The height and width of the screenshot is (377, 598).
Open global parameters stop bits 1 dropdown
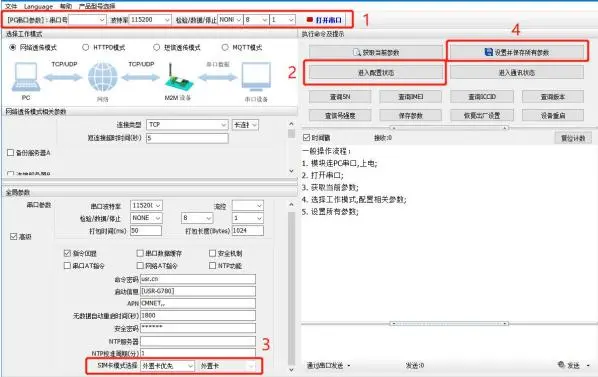click(248, 218)
